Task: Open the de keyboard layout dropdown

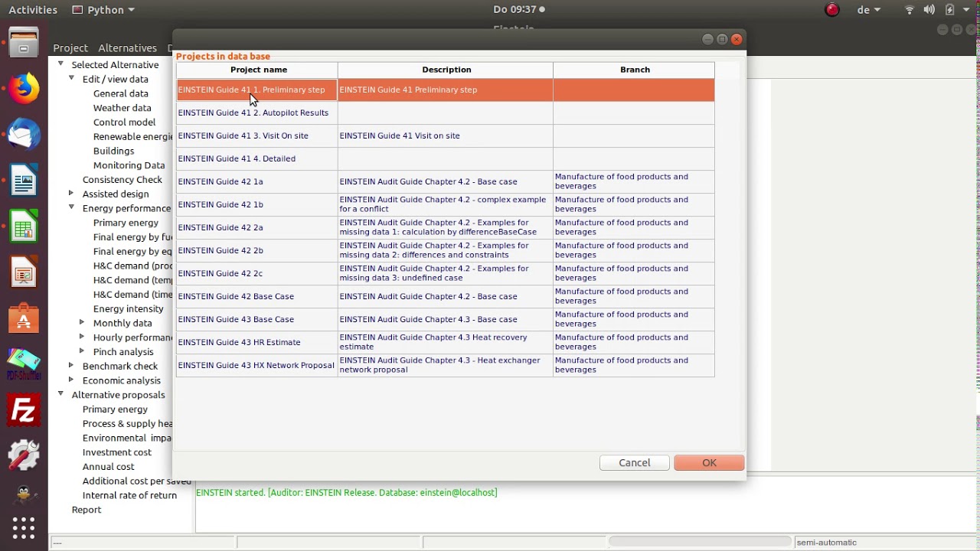Action: [869, 10]
